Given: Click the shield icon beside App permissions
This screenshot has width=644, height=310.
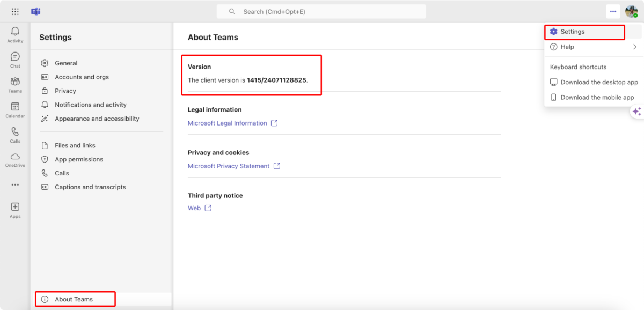Looking at the screenshot, I should coord(45,159).
